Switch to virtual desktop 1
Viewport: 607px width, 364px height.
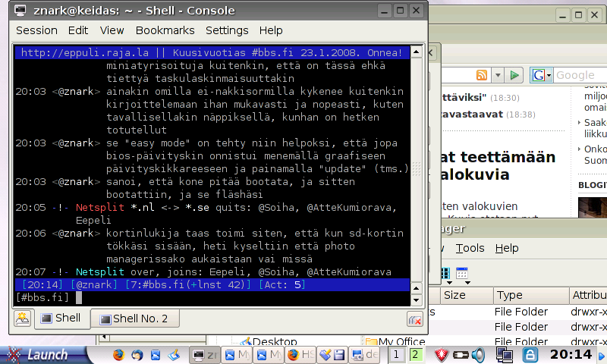click(396, 354)
